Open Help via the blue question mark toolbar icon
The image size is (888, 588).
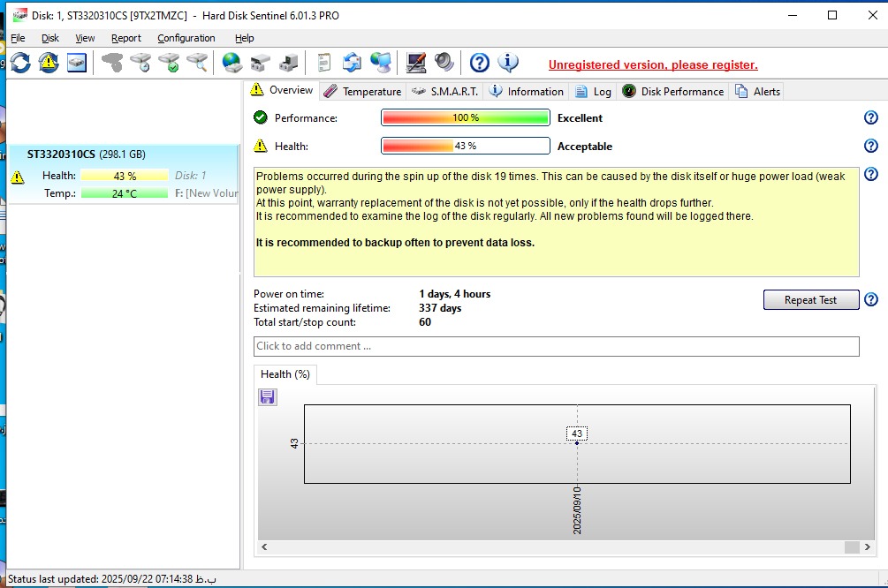coord(479,63)
